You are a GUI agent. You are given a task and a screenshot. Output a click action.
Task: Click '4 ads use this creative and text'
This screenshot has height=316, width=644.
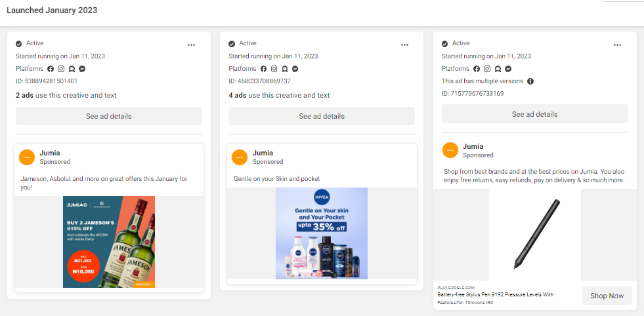(x=279, y=96)
